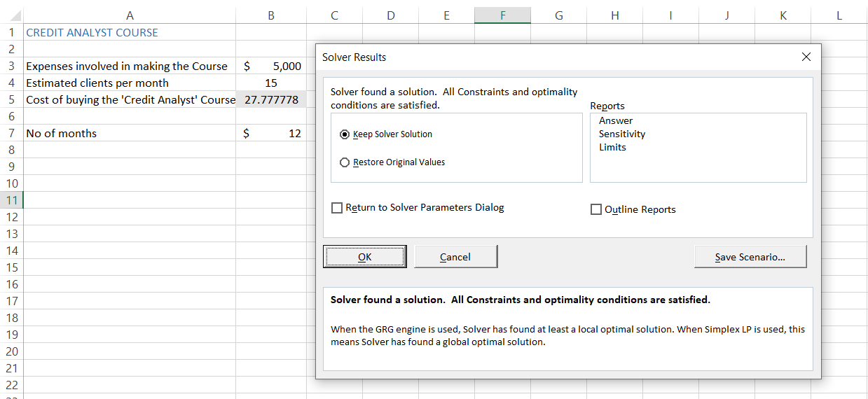Pick Sensitivity report from the list
The height and width of the screenshot is (399, 868).
(x=622, y=134)
